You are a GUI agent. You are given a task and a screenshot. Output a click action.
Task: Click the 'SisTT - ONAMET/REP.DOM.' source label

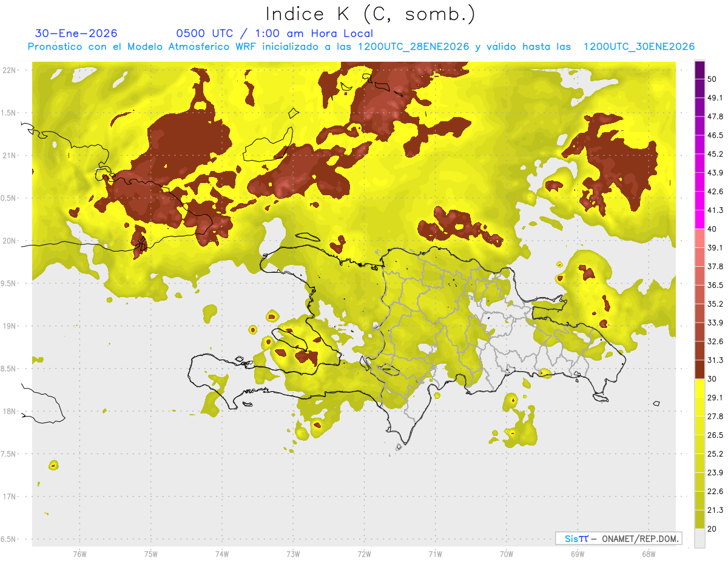point(618,538)
